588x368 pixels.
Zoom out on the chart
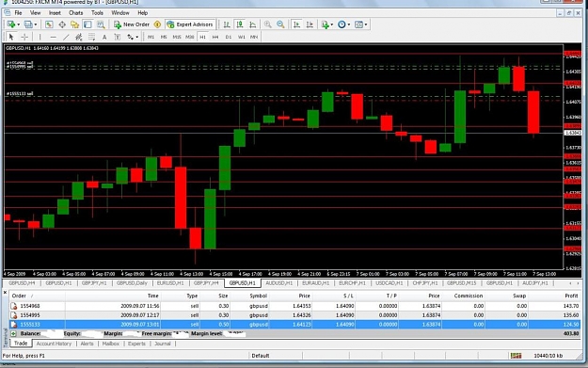pyautogui.click(x=280, y=24)
